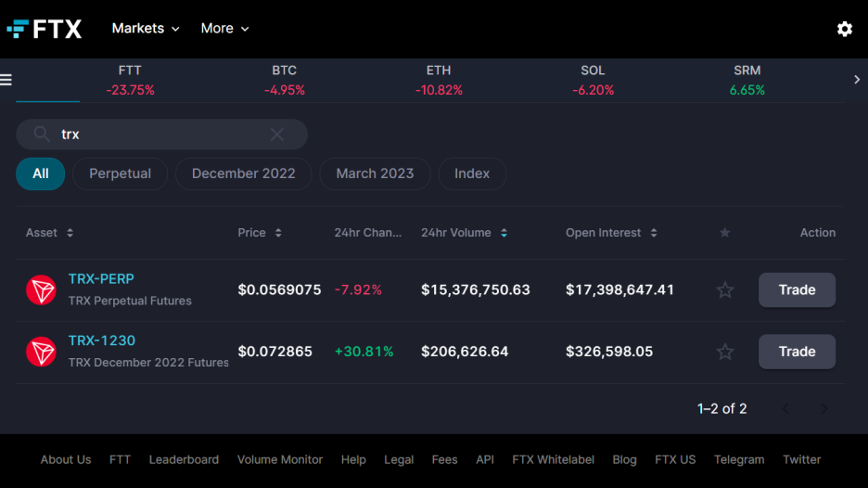Favorite TRX-PERP with the star
The width and height of the screenshot is (868, 488).
tap(724, 289)
